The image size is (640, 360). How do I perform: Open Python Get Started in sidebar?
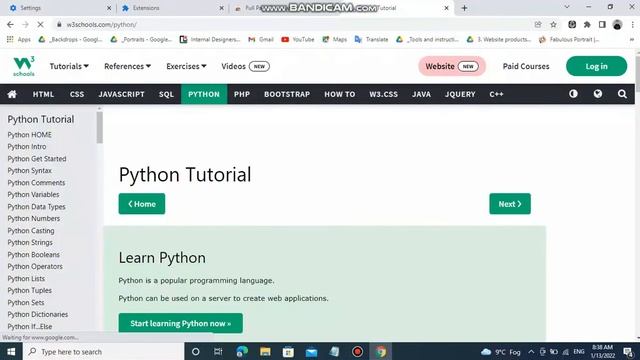(x=37, y=159)
